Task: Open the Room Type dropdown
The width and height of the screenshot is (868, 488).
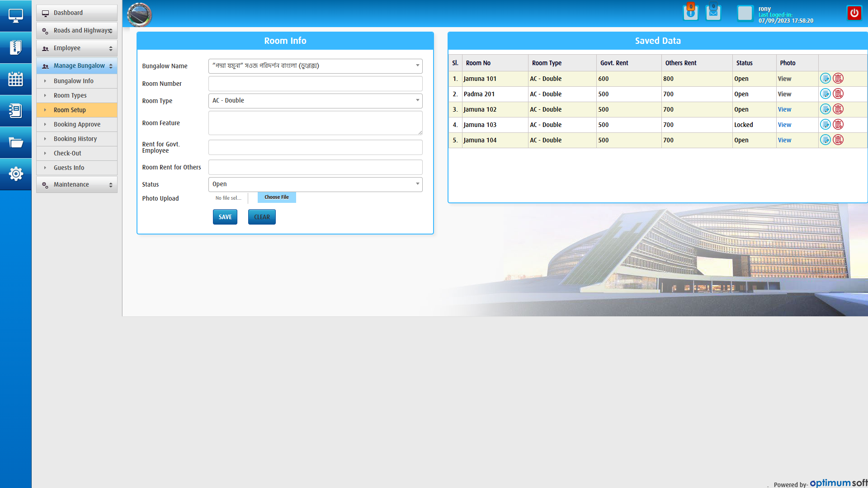Action: 315,101
